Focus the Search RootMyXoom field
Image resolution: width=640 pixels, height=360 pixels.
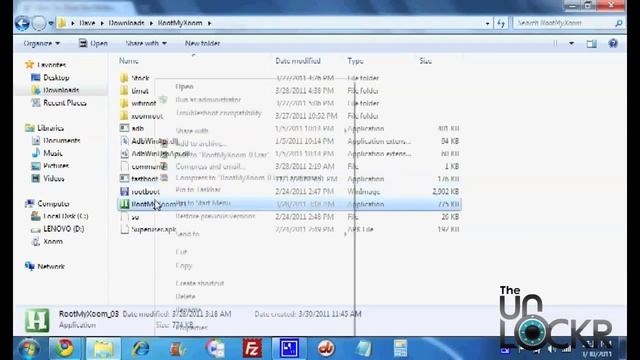click(x=564, y=23)
